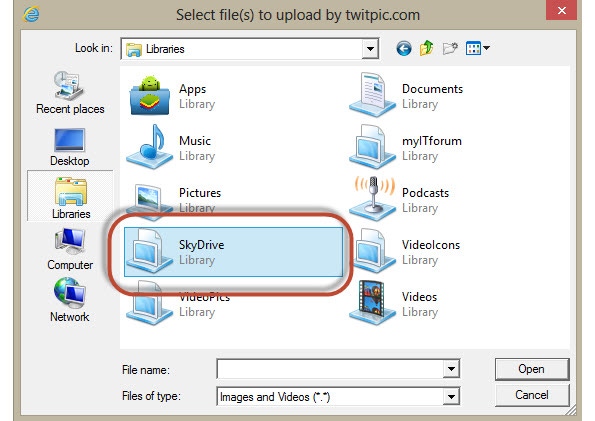Click the Pictures label text
This screenshot has width=595, height=421.
point(200,193)
